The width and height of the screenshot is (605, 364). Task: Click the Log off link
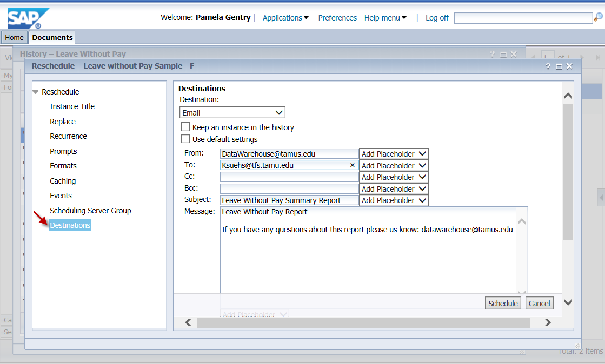click(437, 18)
